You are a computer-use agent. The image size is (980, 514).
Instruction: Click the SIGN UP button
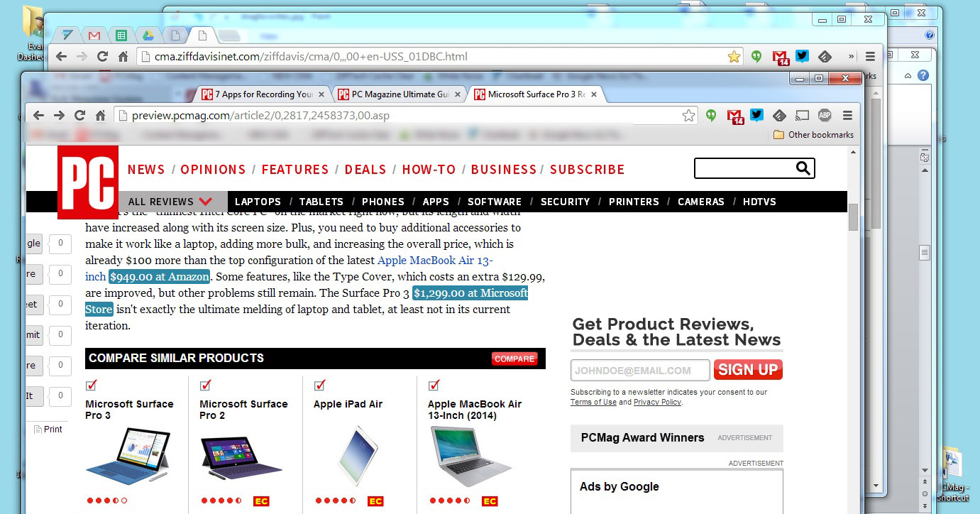[x=748, y=369]
